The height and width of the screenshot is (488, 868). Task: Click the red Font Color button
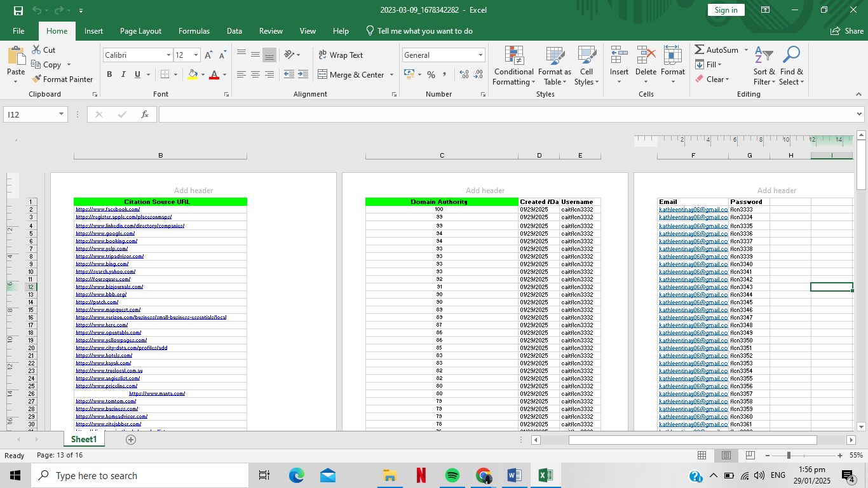point(214,74)
